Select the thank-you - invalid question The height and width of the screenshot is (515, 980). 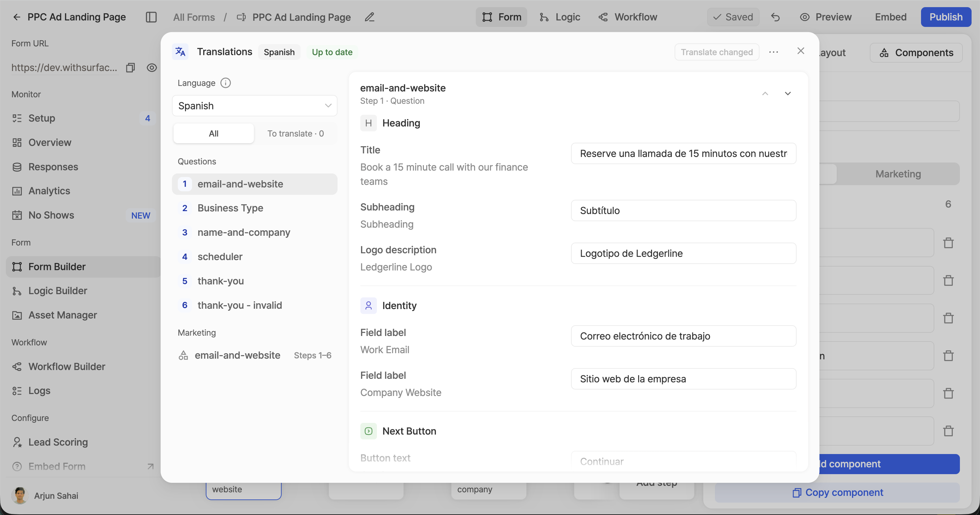(x=254, y=305)
